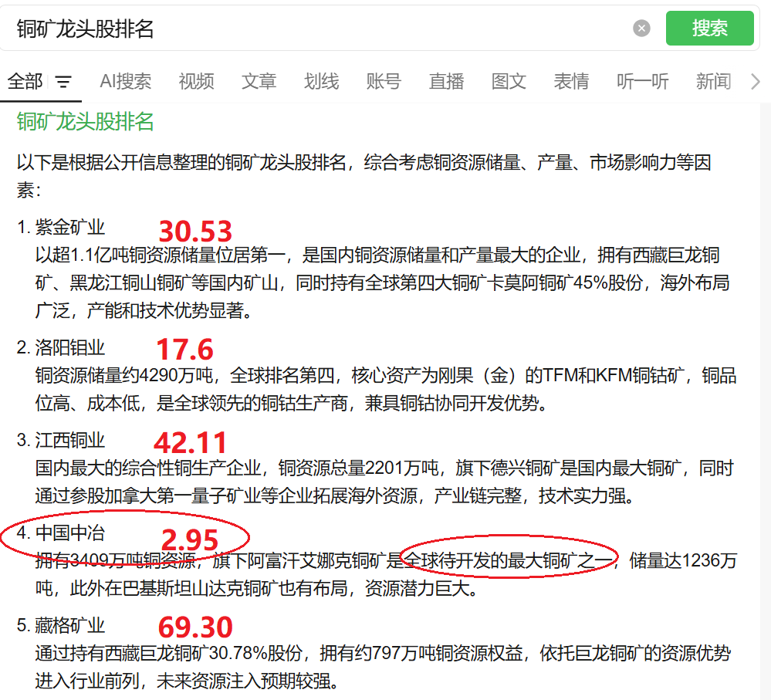The width and height of the screenshot is (771, 700).
Task: Click the list entry 藏格矿业
Action: pyautogui.click(x=69, y=626)
